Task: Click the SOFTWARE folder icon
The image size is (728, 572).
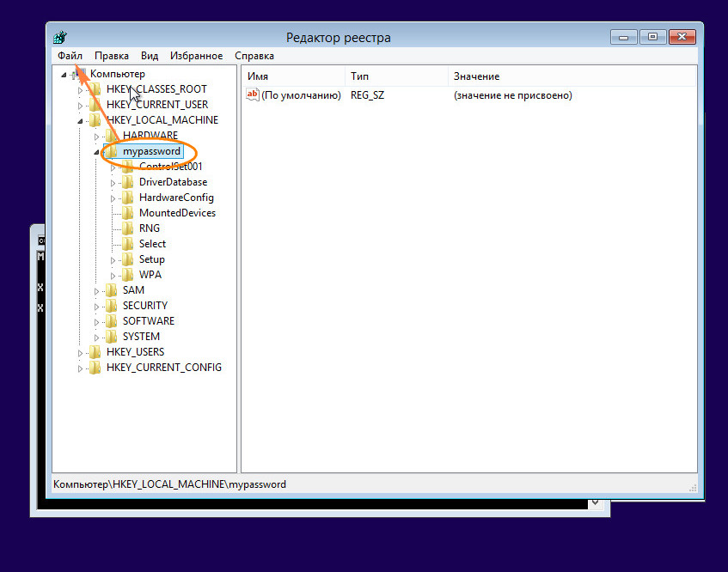Action: click(112, 321)
